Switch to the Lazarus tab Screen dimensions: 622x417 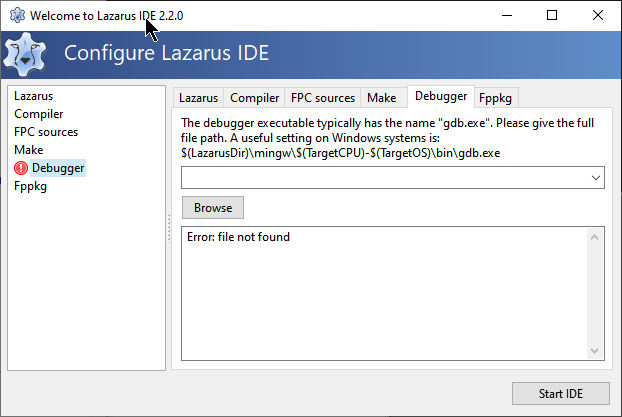[198, 98]
